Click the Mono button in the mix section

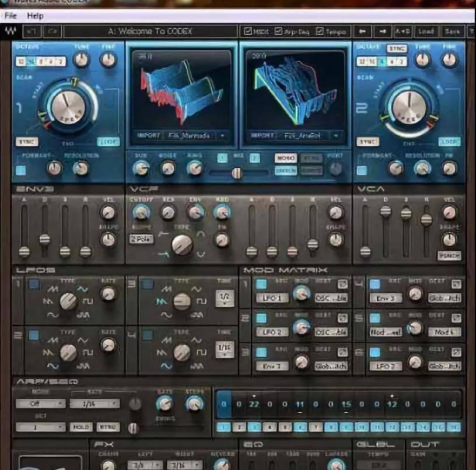click(286, 159)
